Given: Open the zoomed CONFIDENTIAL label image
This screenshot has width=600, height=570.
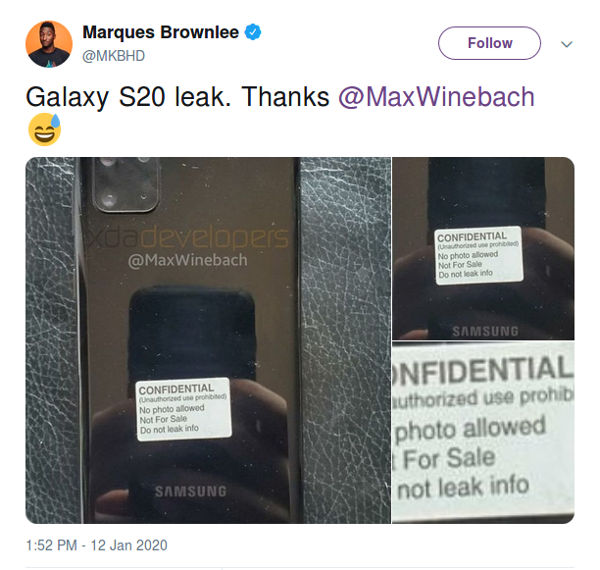Looking at the screenshot, I should (483, 432).
